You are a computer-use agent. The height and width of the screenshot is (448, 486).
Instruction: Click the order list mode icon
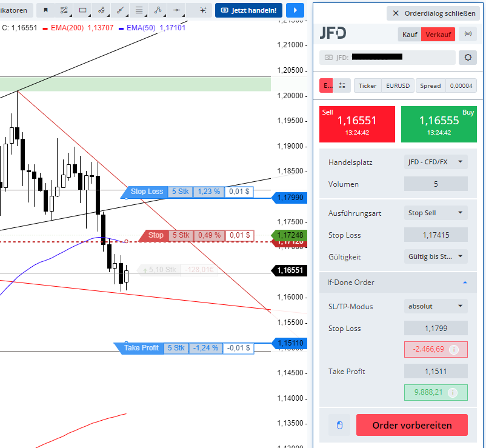click(342, 85)
